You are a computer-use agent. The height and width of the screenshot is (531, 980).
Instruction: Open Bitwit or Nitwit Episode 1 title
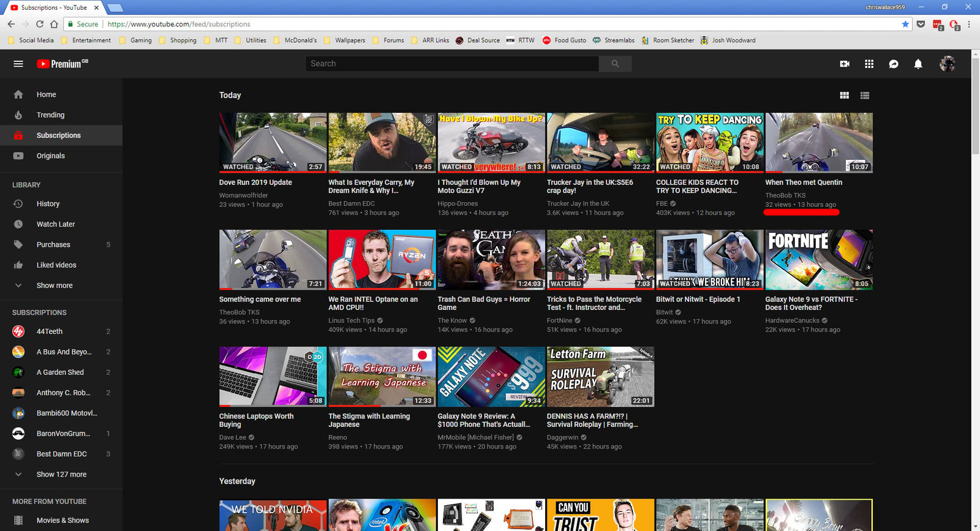pyautogui.click(x=698, y=299)
